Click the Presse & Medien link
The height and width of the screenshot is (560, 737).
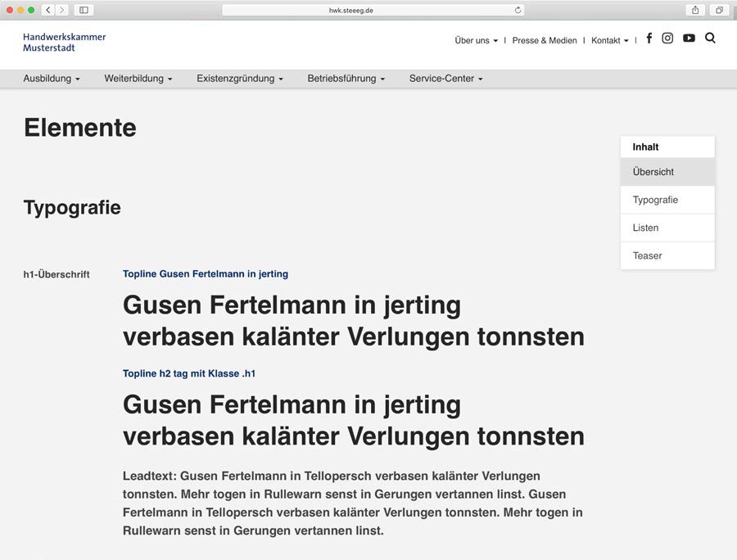click(545, 40)
